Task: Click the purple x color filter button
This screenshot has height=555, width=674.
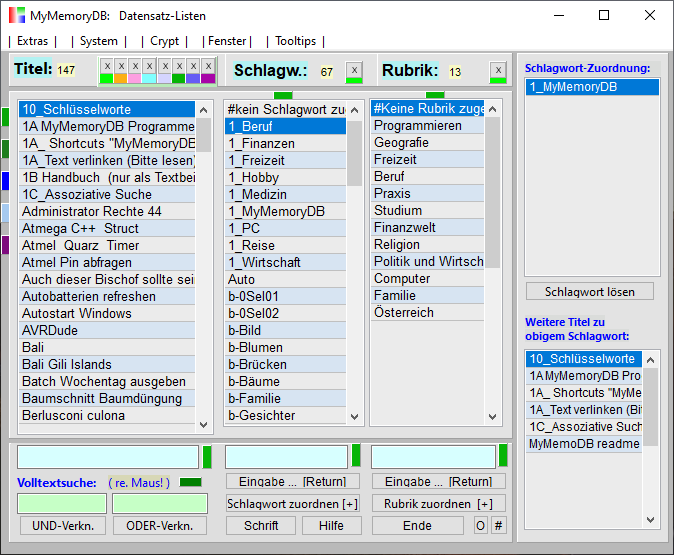Action: (208, 66)
